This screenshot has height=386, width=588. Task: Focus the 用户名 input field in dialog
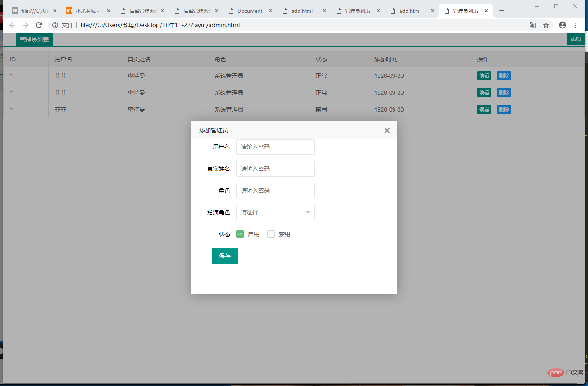(275, 147)
